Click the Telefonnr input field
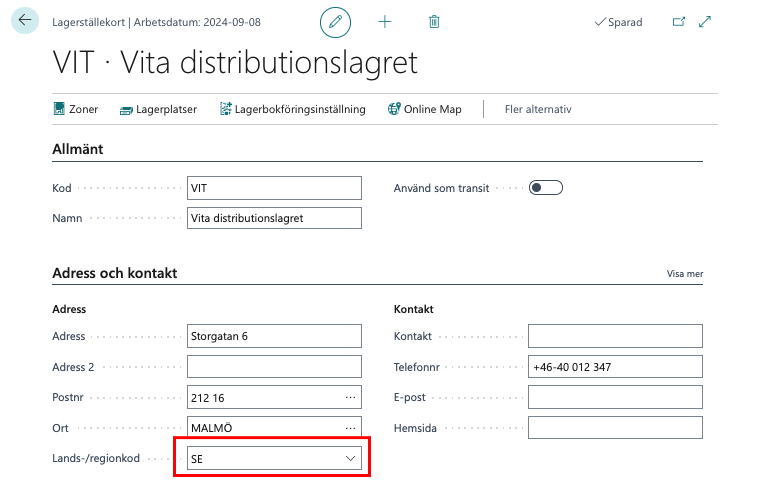 pyautogui.click(x=615, y=367)
